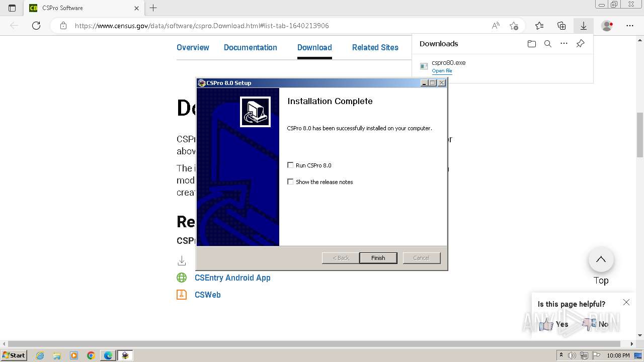Switch to the Documentation tab

250,47
